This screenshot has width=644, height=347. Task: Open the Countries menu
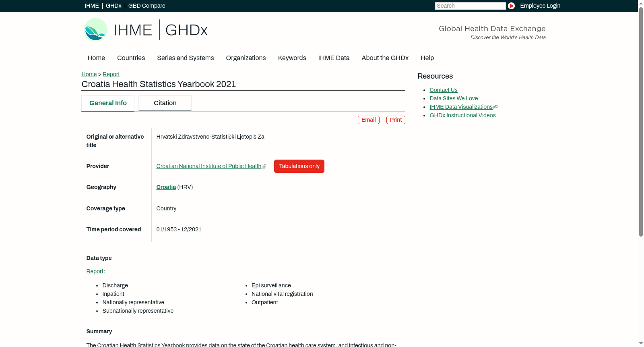131,58
